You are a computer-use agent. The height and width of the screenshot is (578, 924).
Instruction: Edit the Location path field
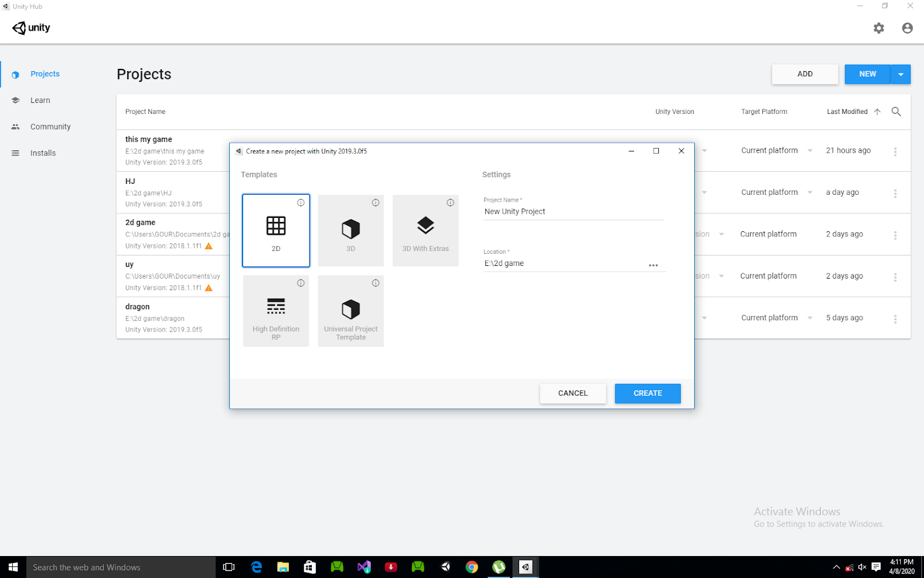pos(564,264)
